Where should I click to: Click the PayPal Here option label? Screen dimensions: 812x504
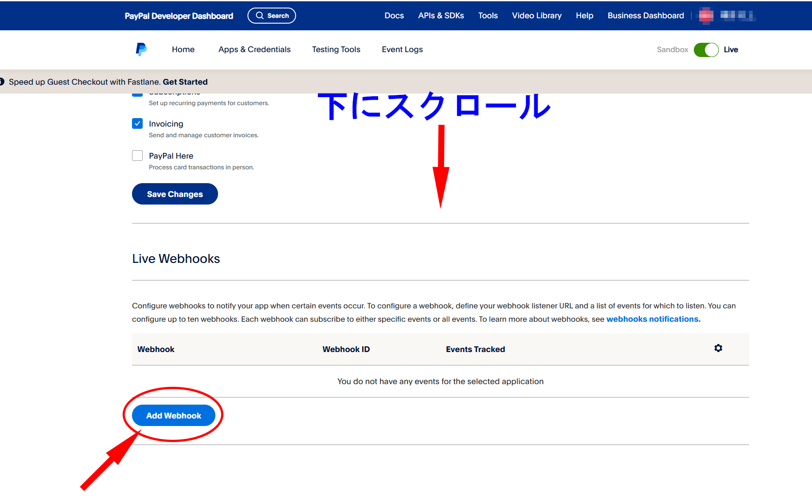click(171, 156)
